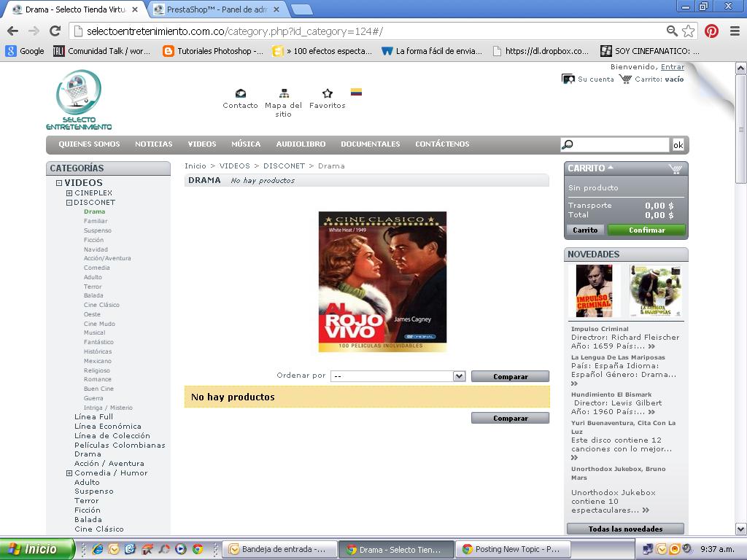Reload the page with the refresh icon
This screenshot has height=560, width=747.
55,31
